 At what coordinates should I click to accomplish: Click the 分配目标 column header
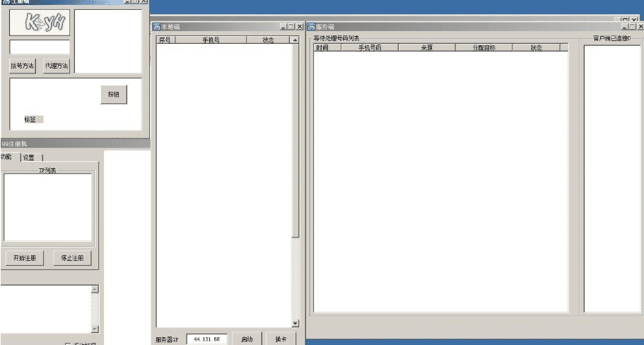point(484,47)
